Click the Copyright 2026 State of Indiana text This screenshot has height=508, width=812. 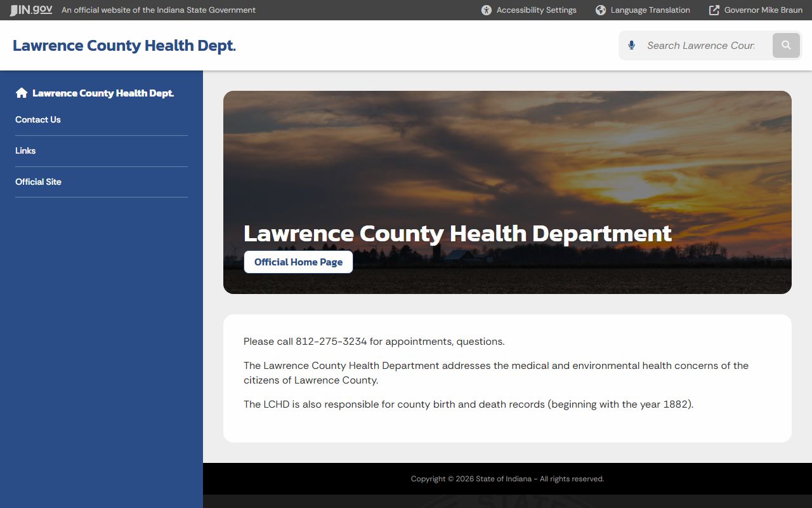507,479
